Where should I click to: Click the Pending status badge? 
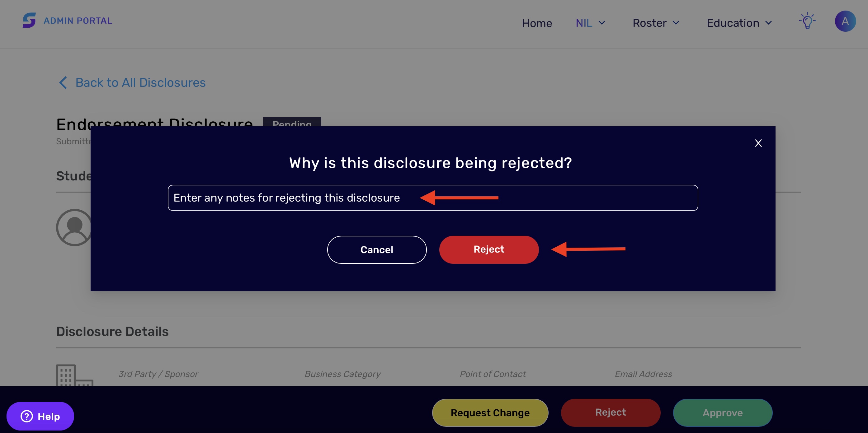(x=292, y=122)
